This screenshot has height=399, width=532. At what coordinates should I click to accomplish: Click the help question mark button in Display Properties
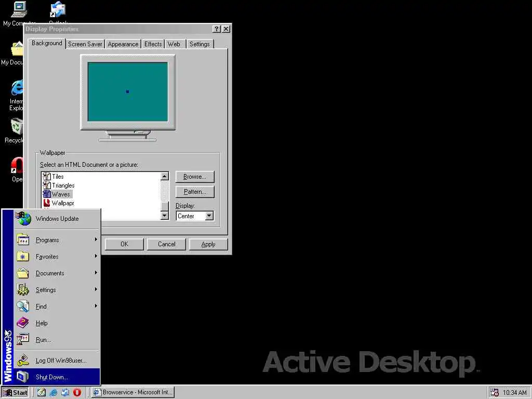tap(217, 29)
